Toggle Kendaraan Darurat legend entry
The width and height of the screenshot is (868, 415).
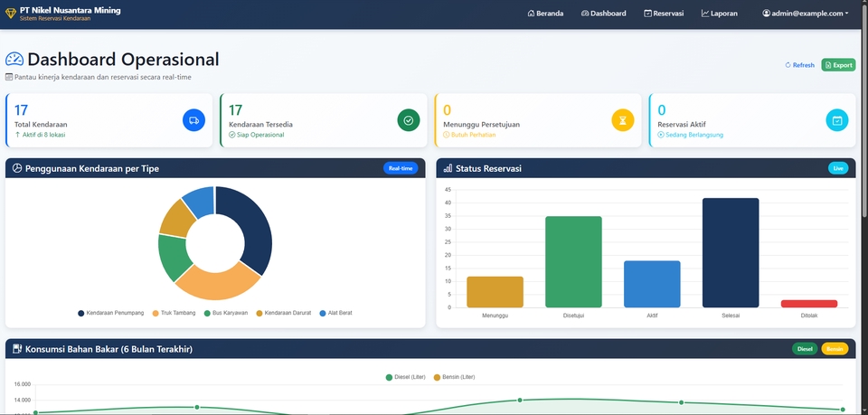[x=283, y=313]
